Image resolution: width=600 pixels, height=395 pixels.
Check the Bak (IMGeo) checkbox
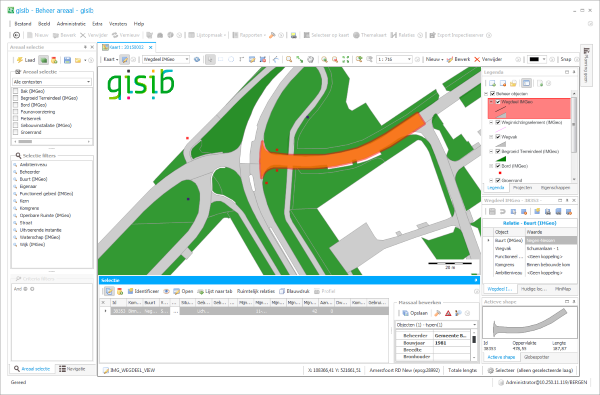pos(16,91)
